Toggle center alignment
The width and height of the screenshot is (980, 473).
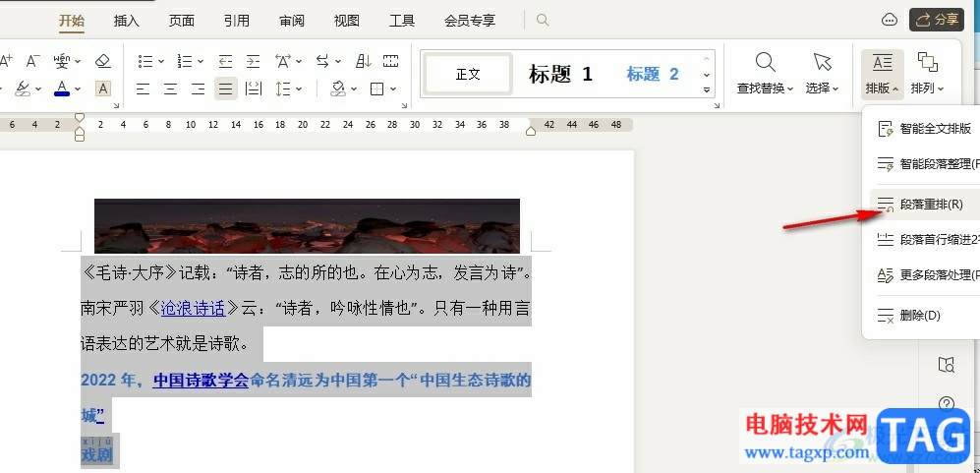[171, 89]
